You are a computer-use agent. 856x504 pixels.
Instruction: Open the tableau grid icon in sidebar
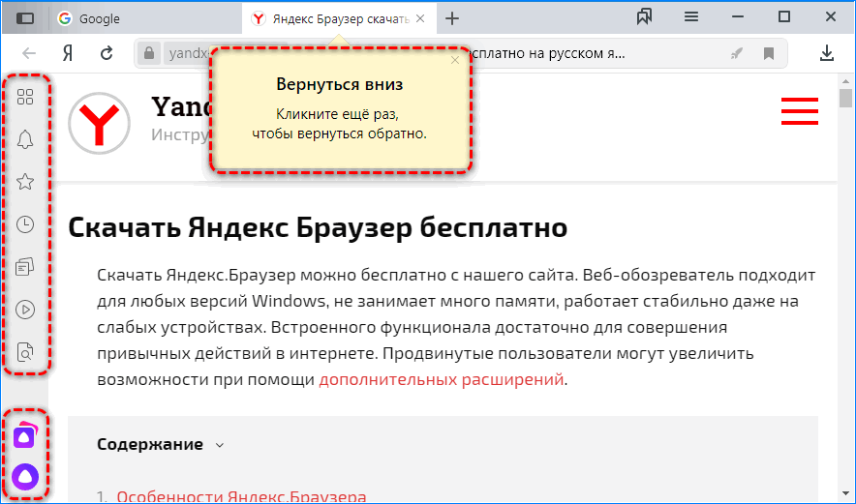coord(26,97)
